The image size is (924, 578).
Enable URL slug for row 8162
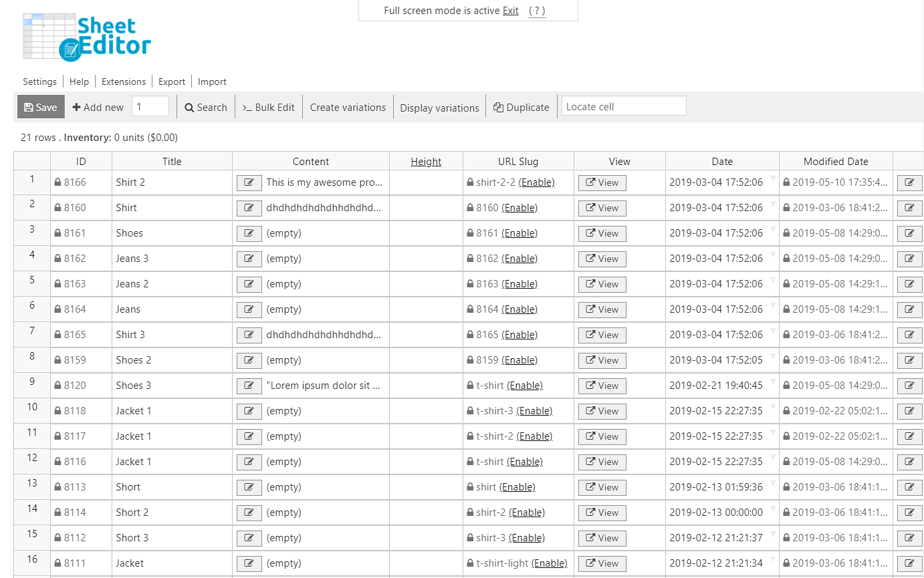click(x=519, y=259)
